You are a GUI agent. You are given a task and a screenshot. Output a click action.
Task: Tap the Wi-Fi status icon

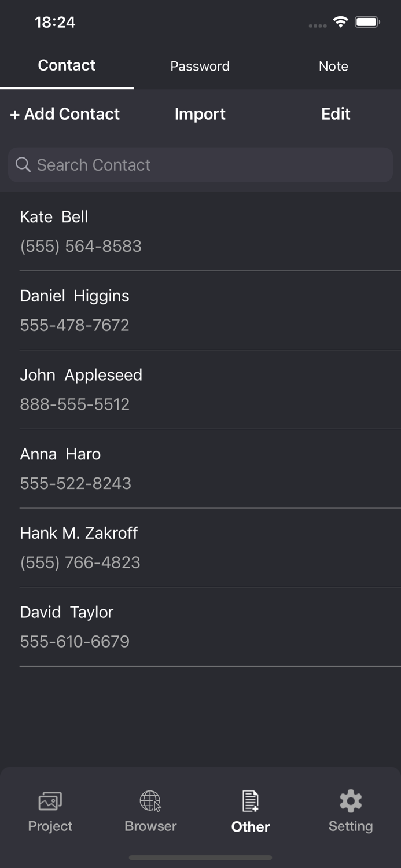[341, 23]
